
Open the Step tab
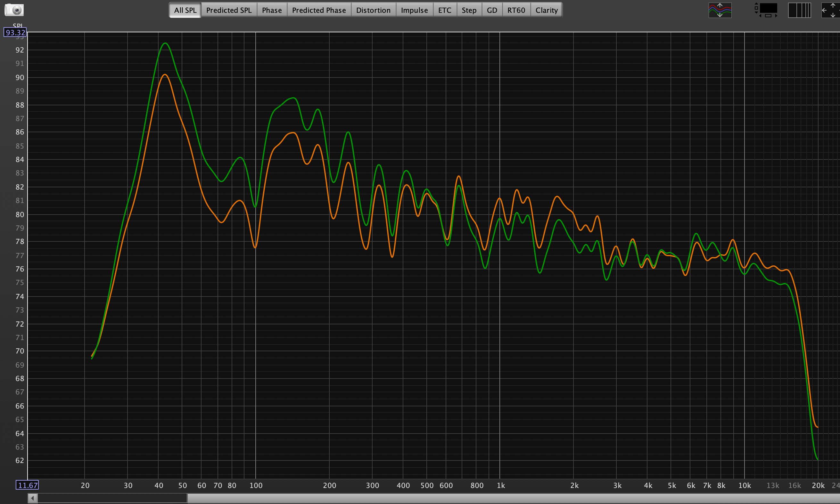coord(469,10)
